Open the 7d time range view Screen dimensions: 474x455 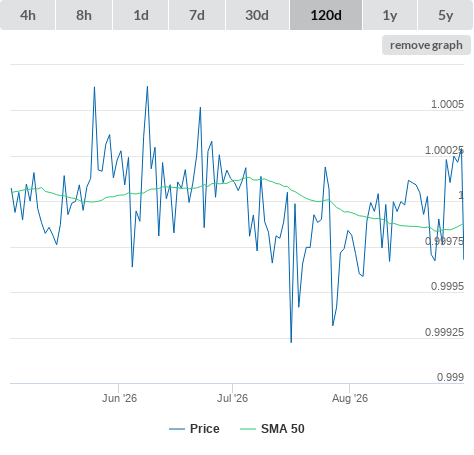point(197,15)
